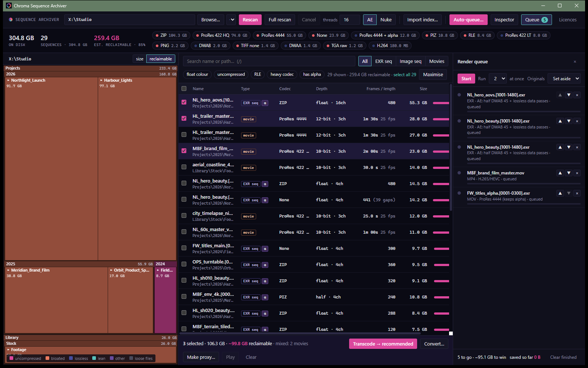Select Nuke as the target application

coord(386,20)
